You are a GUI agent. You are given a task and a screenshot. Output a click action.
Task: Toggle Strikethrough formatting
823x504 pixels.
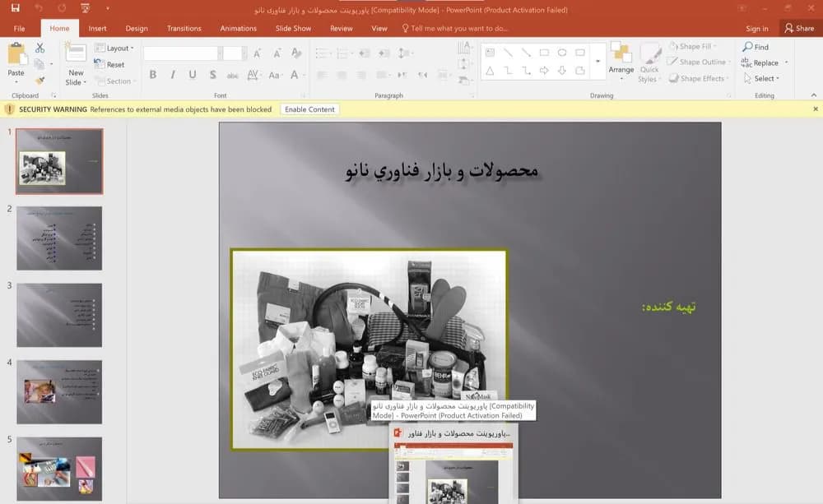(233, 75)
